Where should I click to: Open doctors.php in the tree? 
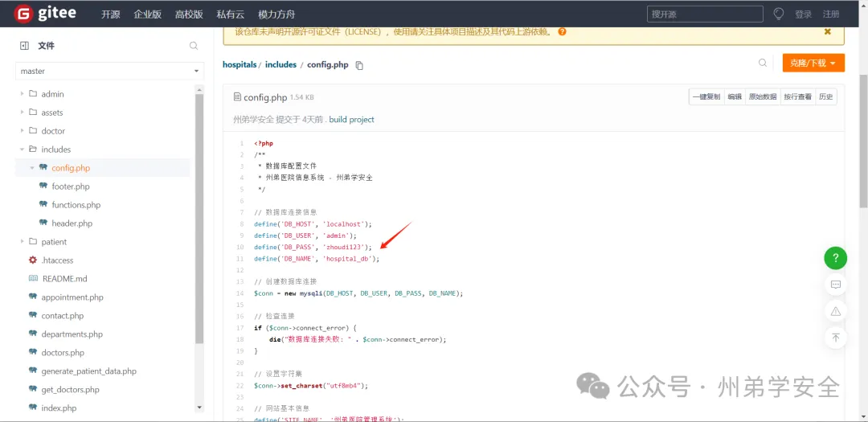tap(63, 353)
